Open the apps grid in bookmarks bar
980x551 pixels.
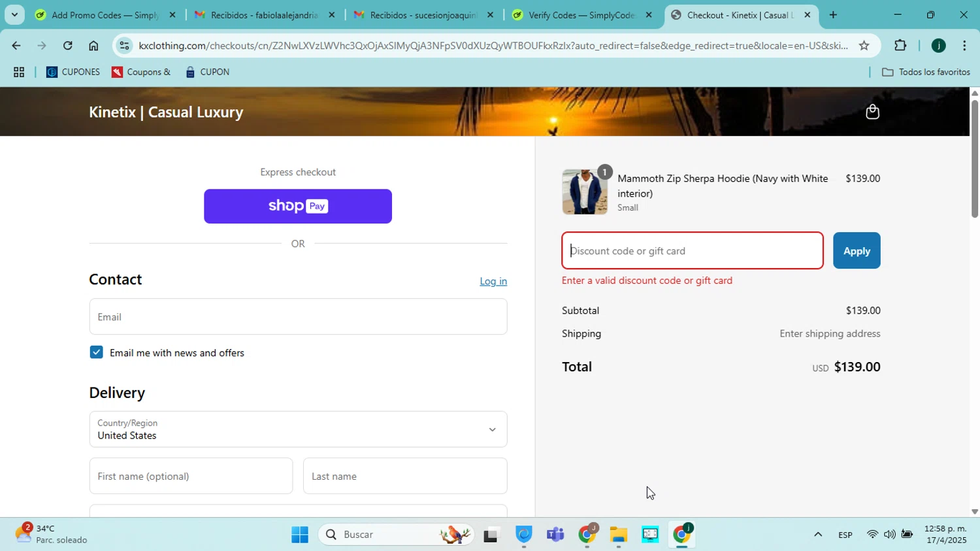pyautogui.click(x=19, y=72)
